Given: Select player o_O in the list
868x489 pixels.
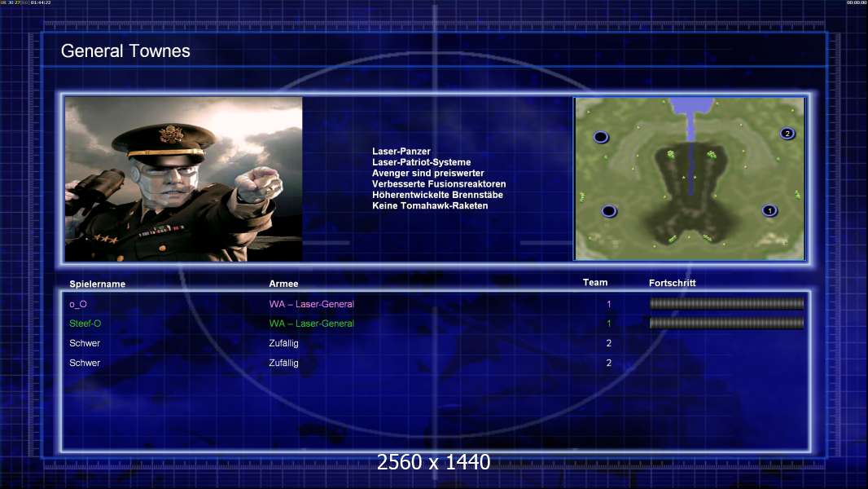Looking at the screenshot, I should click(78, 304).
